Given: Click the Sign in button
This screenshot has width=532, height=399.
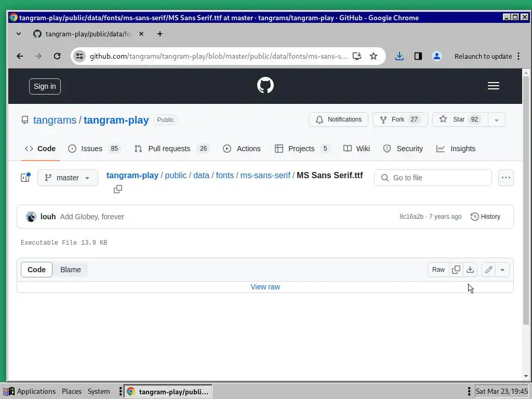Looking at the screenshot, I should pos(45,87).
